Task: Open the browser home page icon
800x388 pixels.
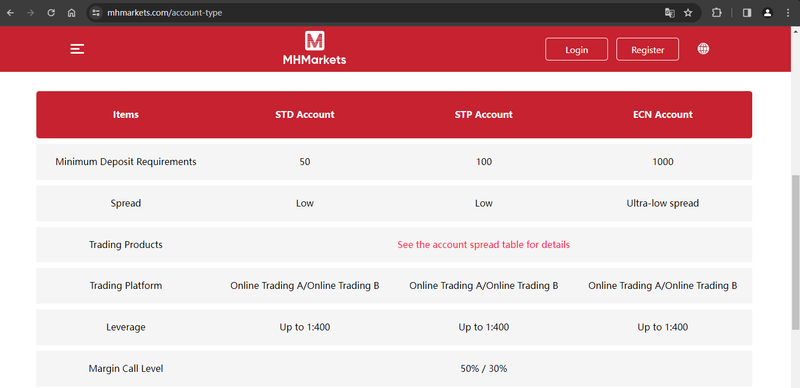Action: pyautogui.click(x=71, y=13)
